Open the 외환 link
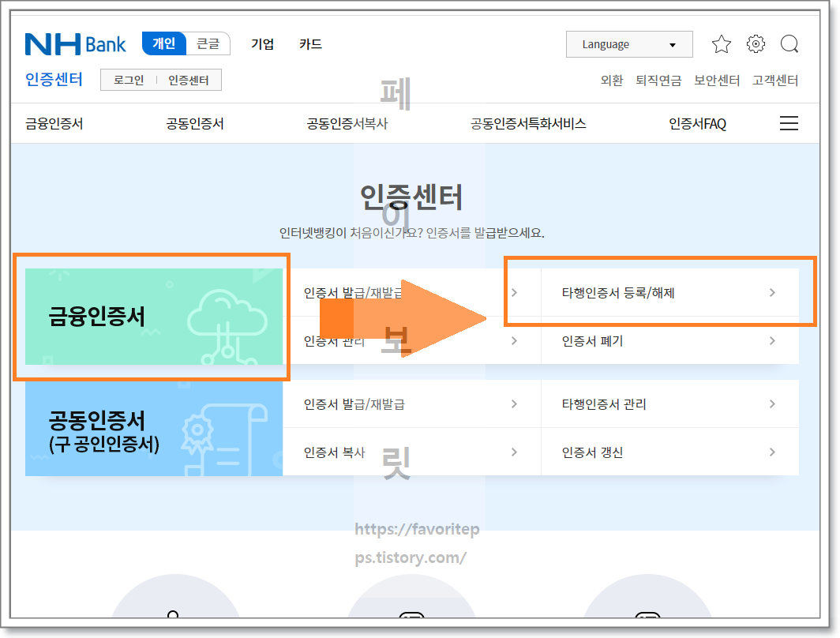Screen dimensions: 840x638 click(611, 81)
